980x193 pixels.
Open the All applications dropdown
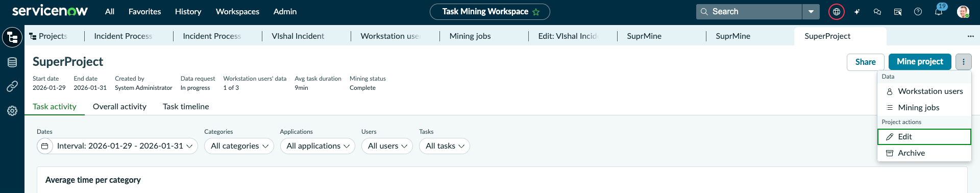(317, 146)
